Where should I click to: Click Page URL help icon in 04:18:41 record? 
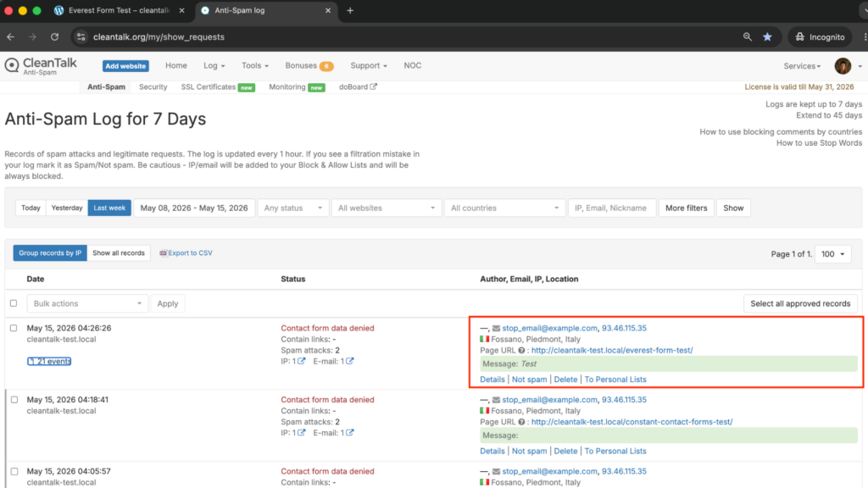click(521, 422)
